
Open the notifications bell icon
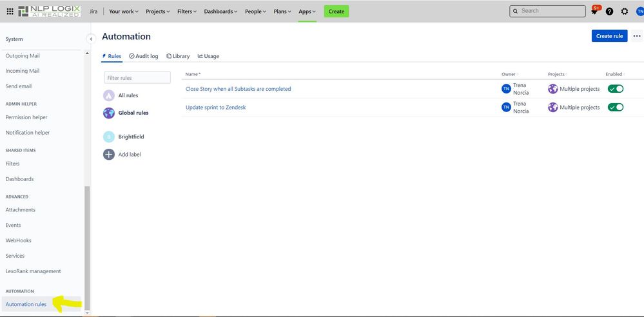[x=594, y=12]
